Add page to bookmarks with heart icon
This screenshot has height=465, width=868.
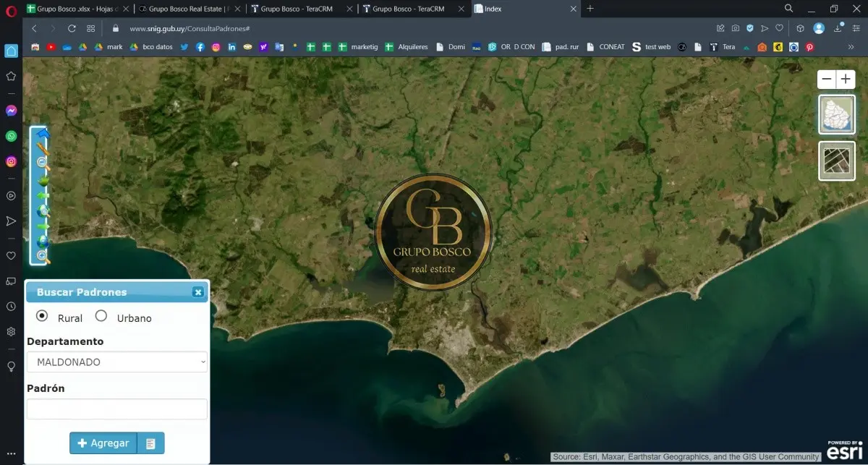[779, 28]
